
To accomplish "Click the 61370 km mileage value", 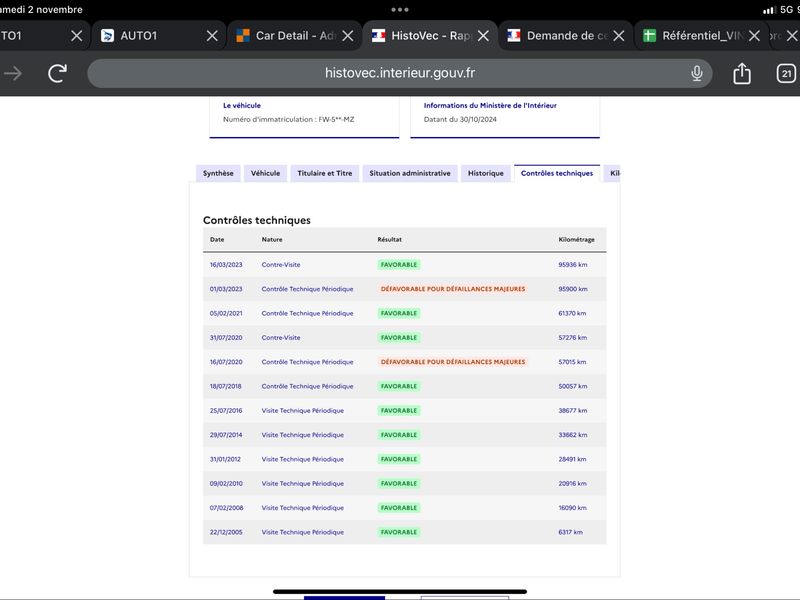I will click(572, 313).
